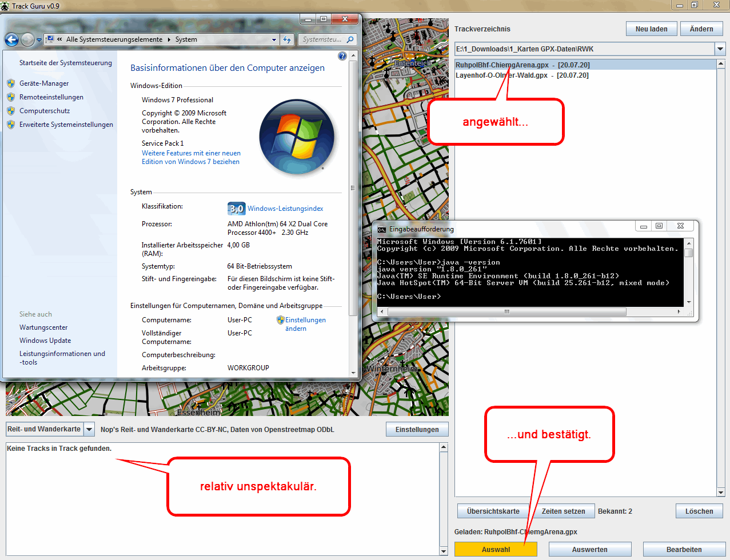Image resolution: width=730 pixels, height=560 pixels.
Task: Click the Systemsteuerung search input field
Action: (x=322, y=39)
